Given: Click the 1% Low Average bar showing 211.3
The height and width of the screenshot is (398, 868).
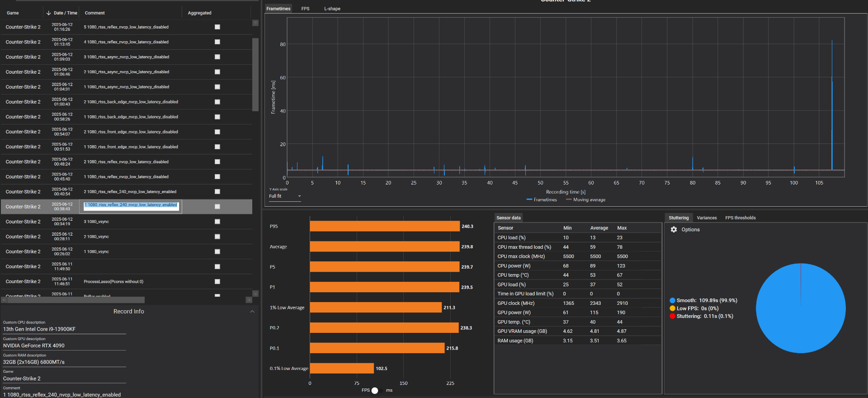Looking at the screenshot, I should click(x=376, y=308).
